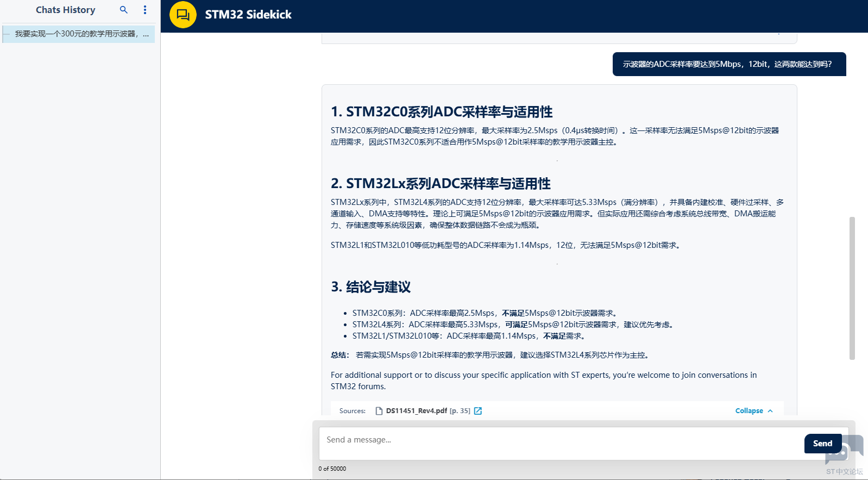Click the user's ADC sampling rate question bubble

pyautogui.click(x=729, y=64)
